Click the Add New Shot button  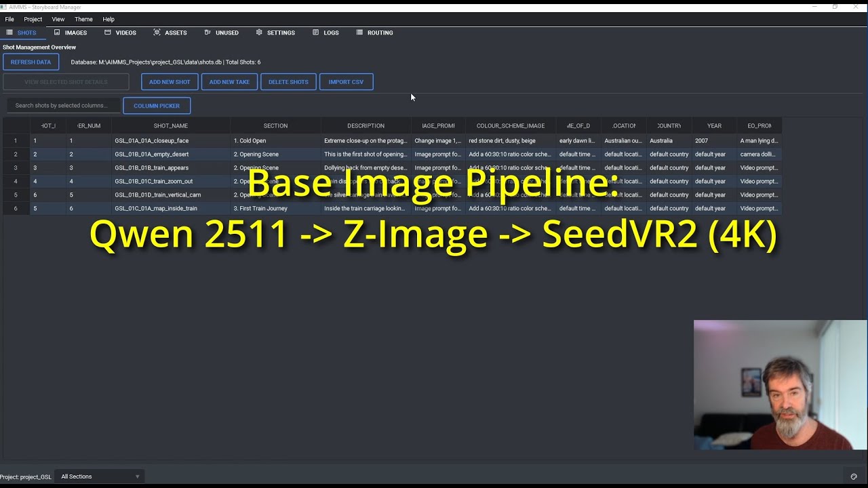click(x=170, y=82)
